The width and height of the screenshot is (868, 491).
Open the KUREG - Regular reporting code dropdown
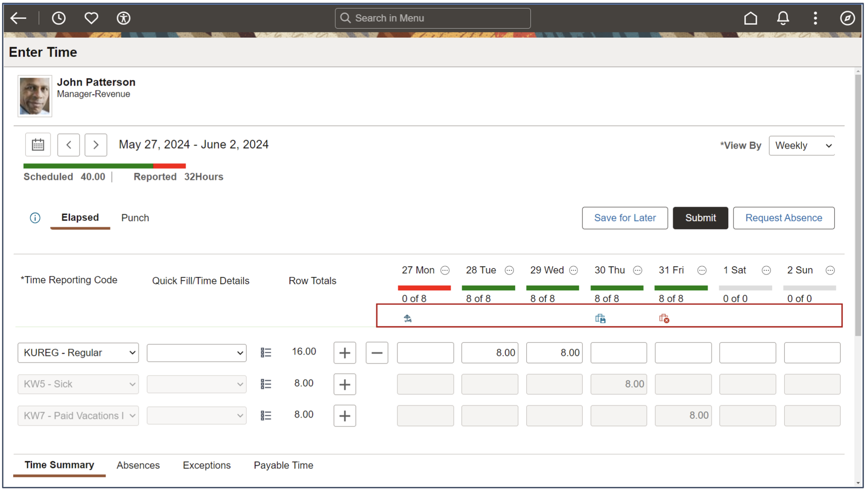(78, 353)
